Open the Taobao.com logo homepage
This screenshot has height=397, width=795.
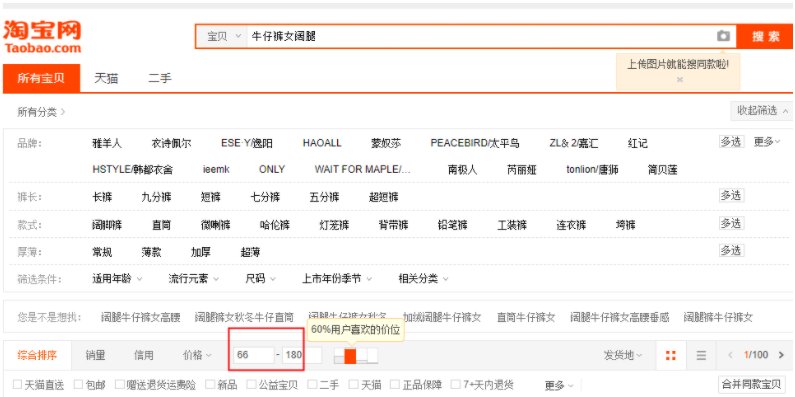tap(42, 37)
